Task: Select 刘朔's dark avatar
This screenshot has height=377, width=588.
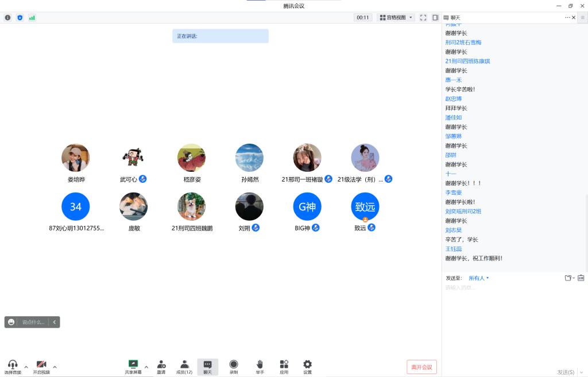Action: 249,206
